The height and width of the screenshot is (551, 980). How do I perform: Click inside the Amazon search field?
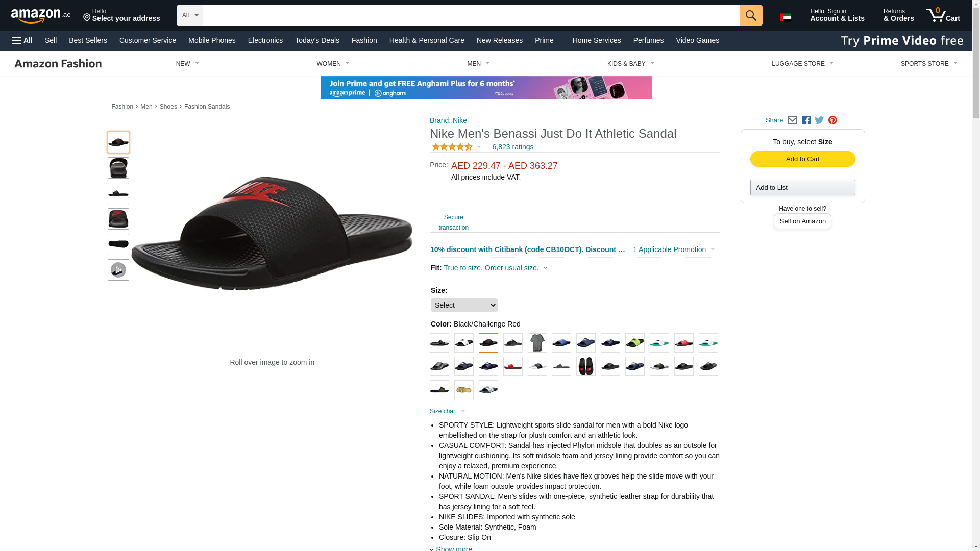471,15
